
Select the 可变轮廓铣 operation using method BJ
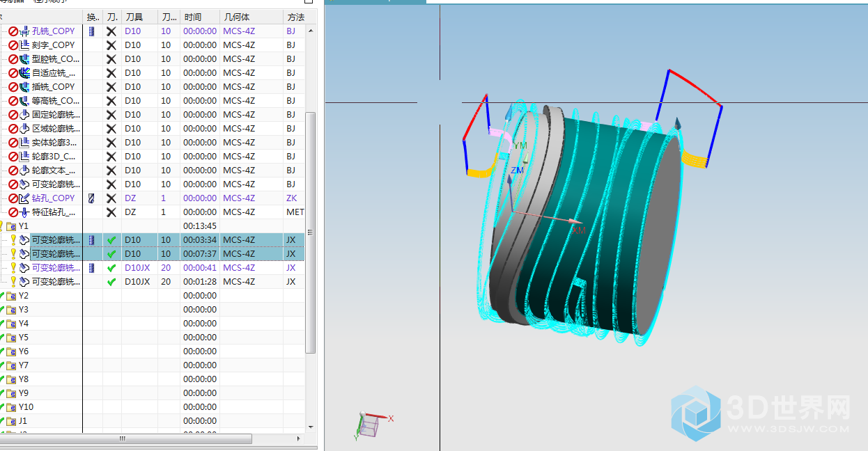click(x=56, y=184)
